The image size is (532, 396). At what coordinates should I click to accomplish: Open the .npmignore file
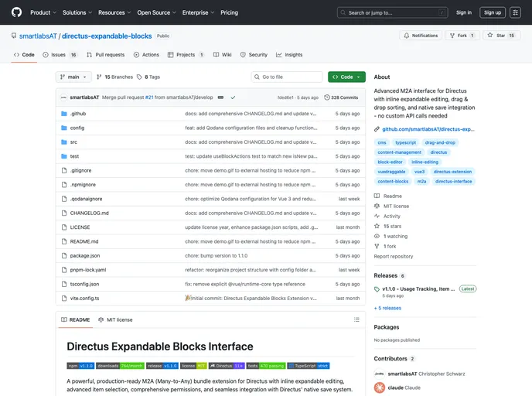[x=83, y=185]
